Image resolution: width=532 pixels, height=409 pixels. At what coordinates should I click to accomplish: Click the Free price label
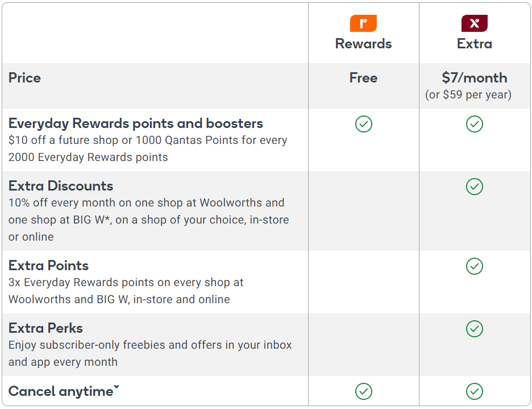point(363,78)
